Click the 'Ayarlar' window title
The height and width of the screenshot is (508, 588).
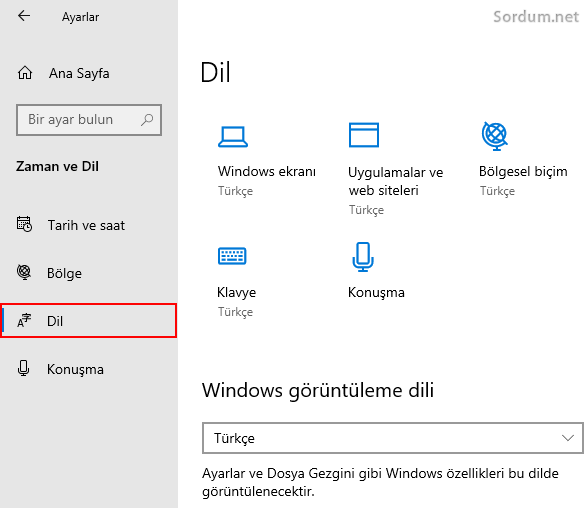[x=81, y=17]
